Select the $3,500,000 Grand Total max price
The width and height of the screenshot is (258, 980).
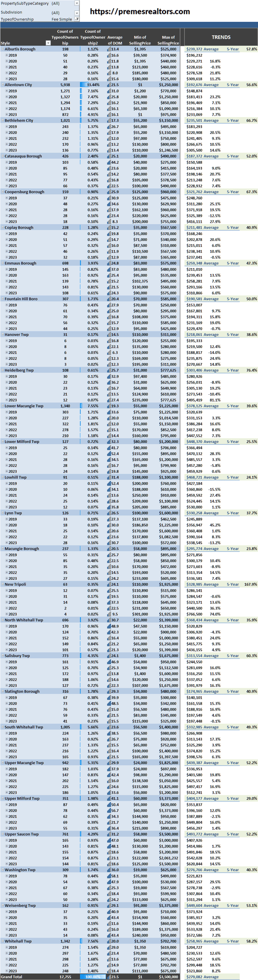click(x=168, y=977)
